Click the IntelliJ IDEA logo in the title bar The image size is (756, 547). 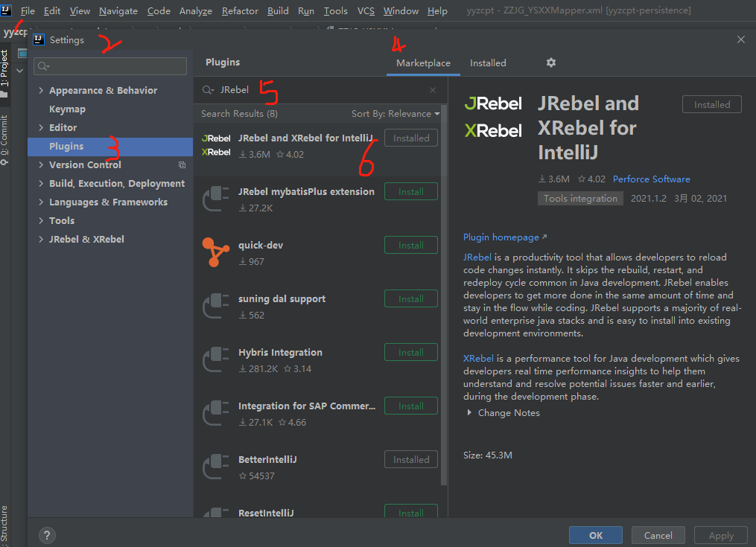point(8,10)
